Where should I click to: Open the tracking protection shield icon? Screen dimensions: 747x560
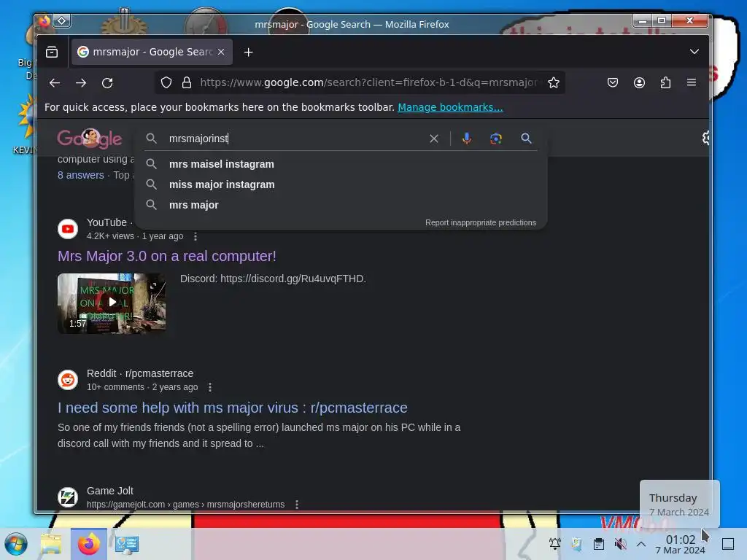(x=166, y=83)
